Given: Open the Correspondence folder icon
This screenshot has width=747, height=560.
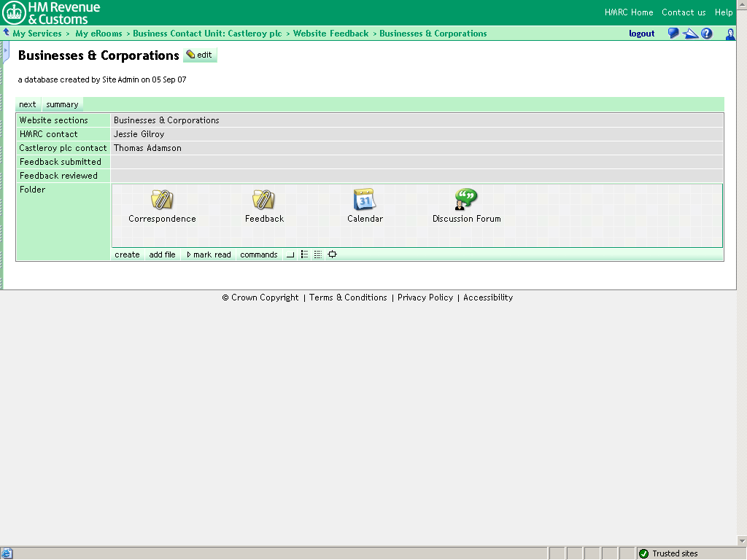Looking at the screenshot, I should click(x=162, y=199).
